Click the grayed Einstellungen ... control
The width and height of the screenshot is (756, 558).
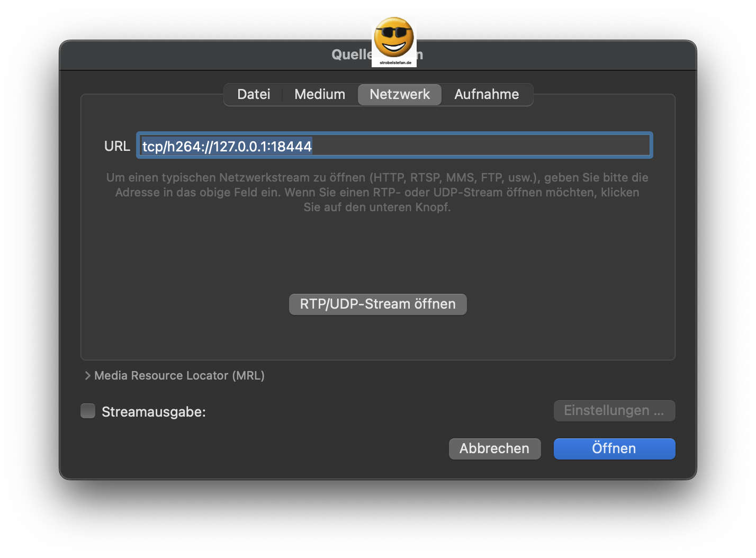coord(614,410)
